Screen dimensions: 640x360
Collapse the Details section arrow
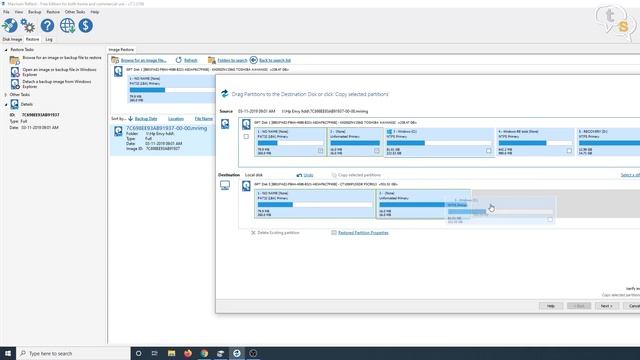6,104
